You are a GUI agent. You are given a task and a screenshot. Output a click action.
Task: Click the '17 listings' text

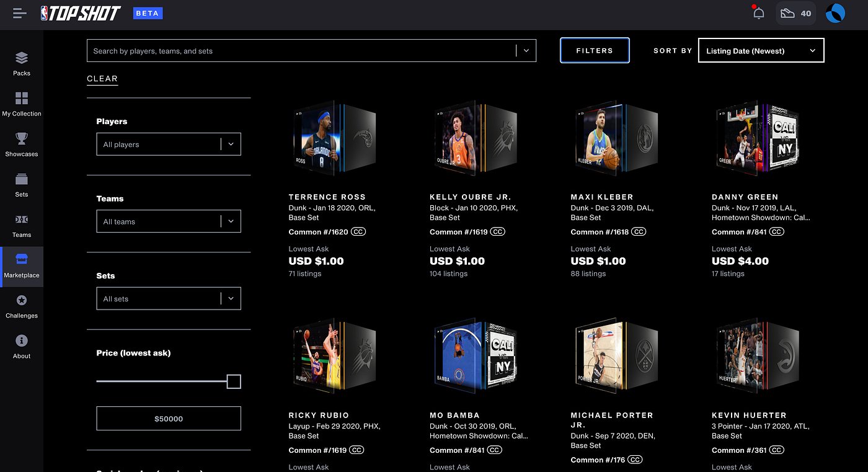tap(728, 274)
